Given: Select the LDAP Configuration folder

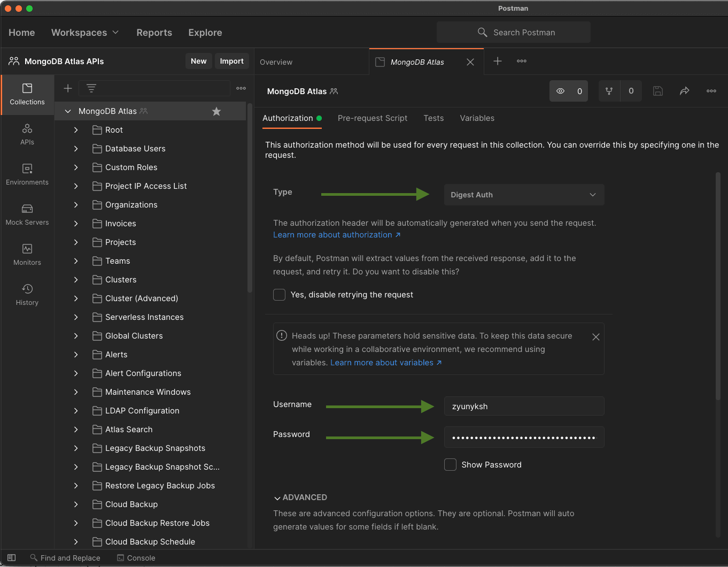Looking at the screenshot, I should click(142, 411).
